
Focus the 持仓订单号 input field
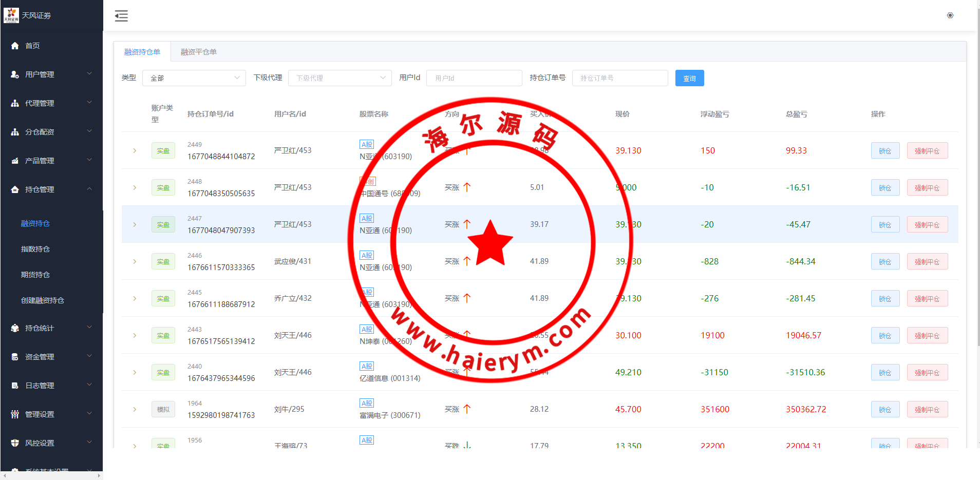coord(619,78)
